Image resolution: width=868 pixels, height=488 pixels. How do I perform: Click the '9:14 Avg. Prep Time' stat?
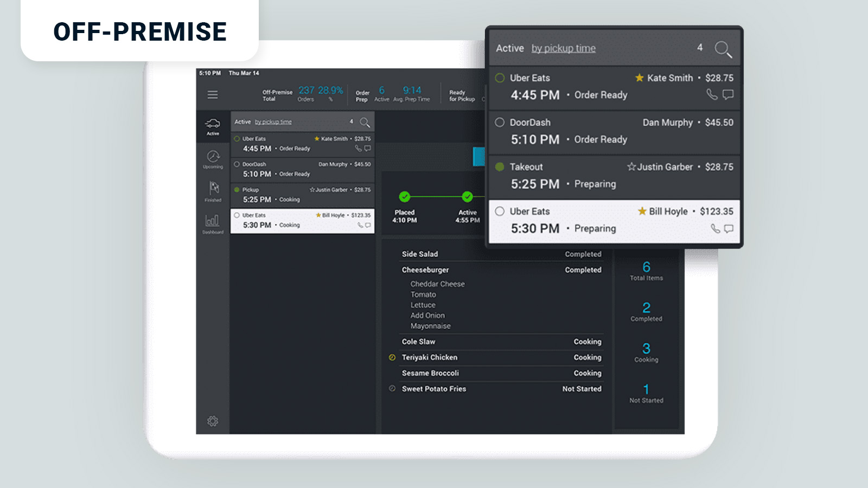click(412, 94)
